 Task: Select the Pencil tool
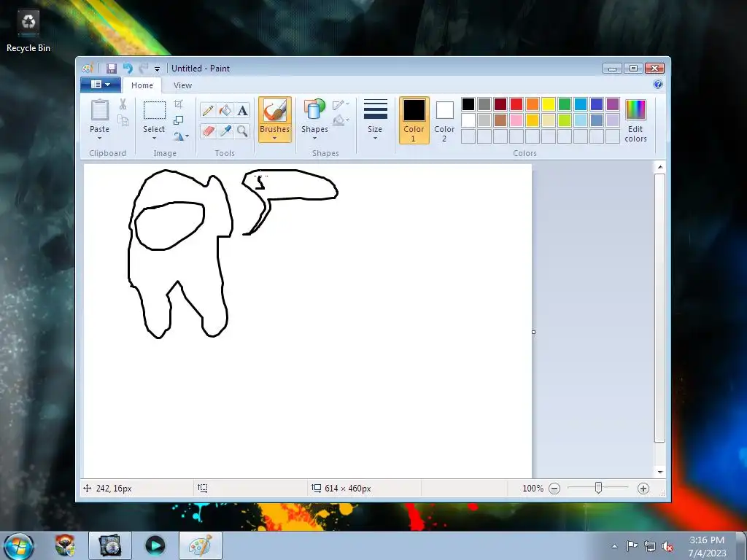click(x=207, y=111)
